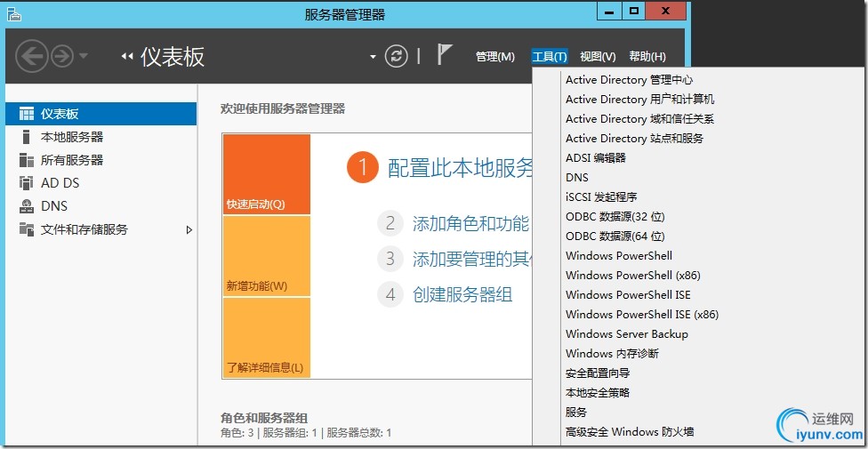Click the DNS role icon in sidebar
Viewport: 868px width, 449px height.
[26, 206]
